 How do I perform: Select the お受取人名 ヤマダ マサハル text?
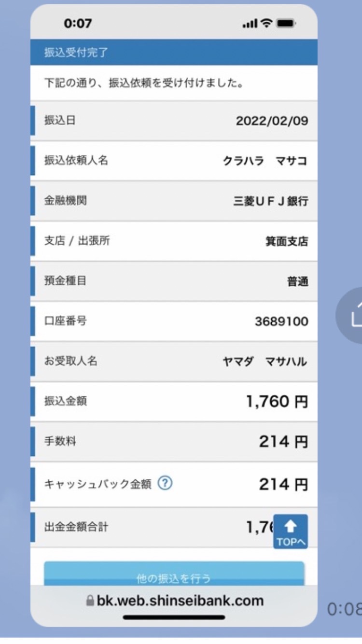[265, 362]
